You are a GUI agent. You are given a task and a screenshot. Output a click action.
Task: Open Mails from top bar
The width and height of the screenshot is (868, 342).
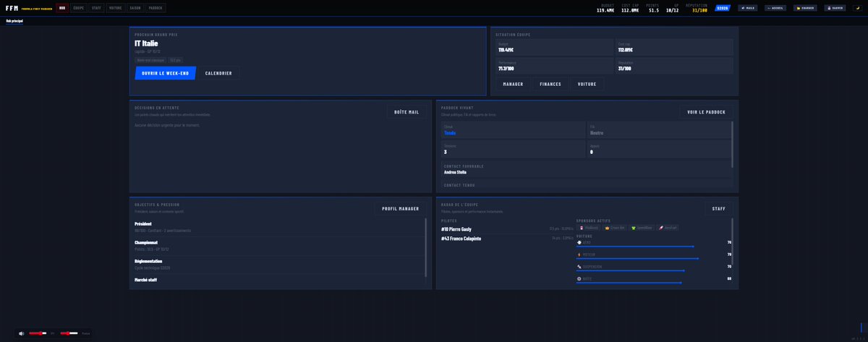(748, 8)
